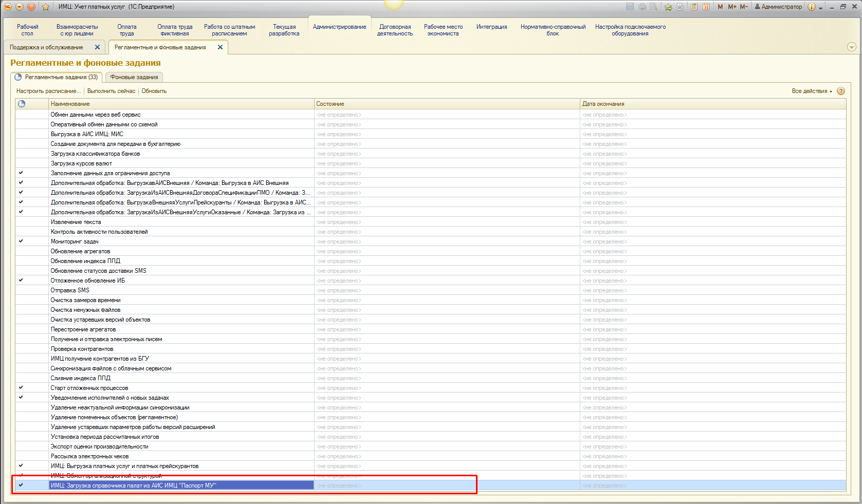
Task: Switch to the Фоновые задания tab
Action: tap(134, 77)
